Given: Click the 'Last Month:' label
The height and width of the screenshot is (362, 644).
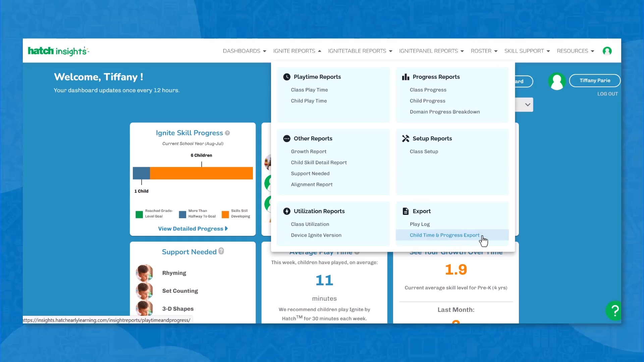Looking at the screenshot, I should click(456, 310).
